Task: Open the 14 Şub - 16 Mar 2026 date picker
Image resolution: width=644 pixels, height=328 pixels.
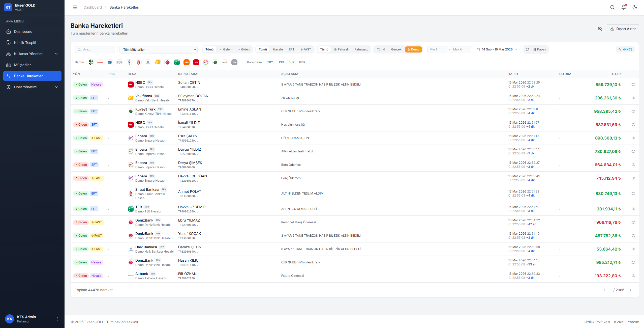Action: tap(496, 49)
